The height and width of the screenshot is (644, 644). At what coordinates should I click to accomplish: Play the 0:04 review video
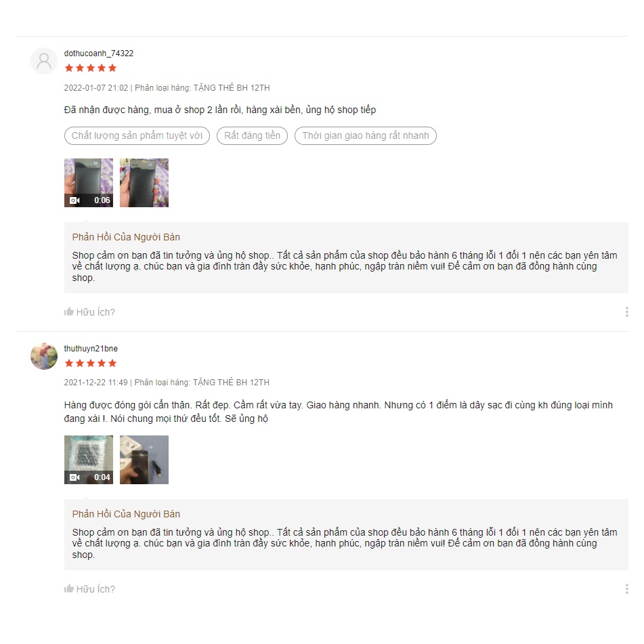[x=89, y=460]
